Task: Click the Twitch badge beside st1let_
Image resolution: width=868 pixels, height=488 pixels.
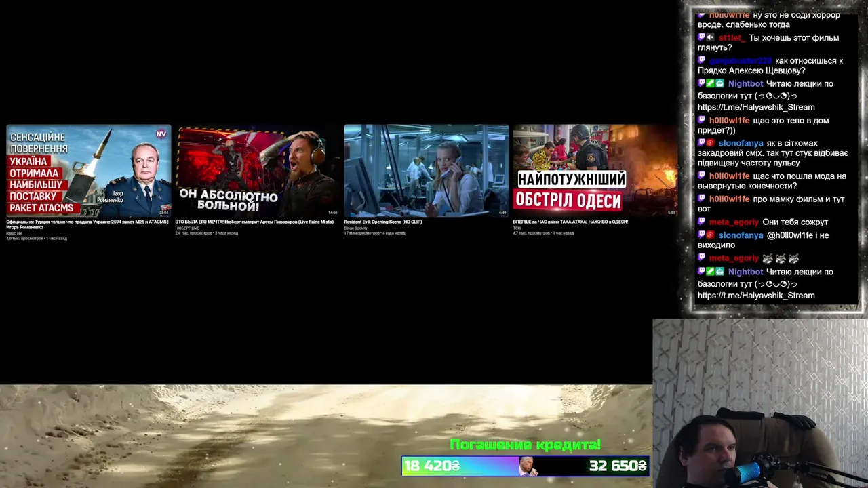Action: (702, 38)
